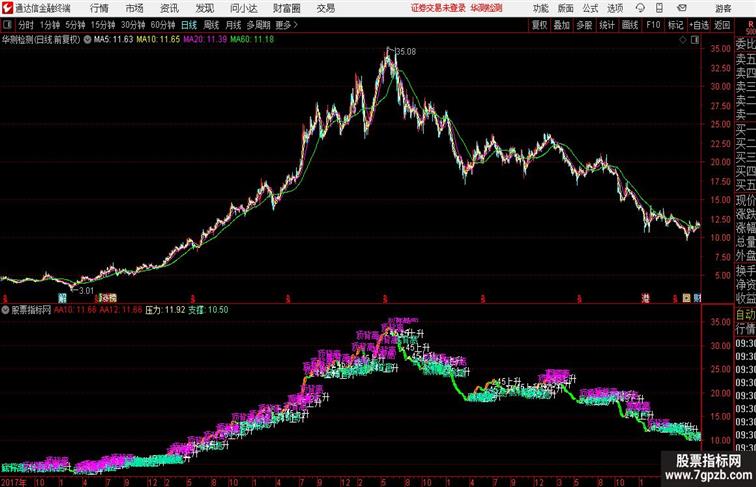Click the MA10: 11.65 indicator text
The image size is (756, 487).
(x=158, y=40)
